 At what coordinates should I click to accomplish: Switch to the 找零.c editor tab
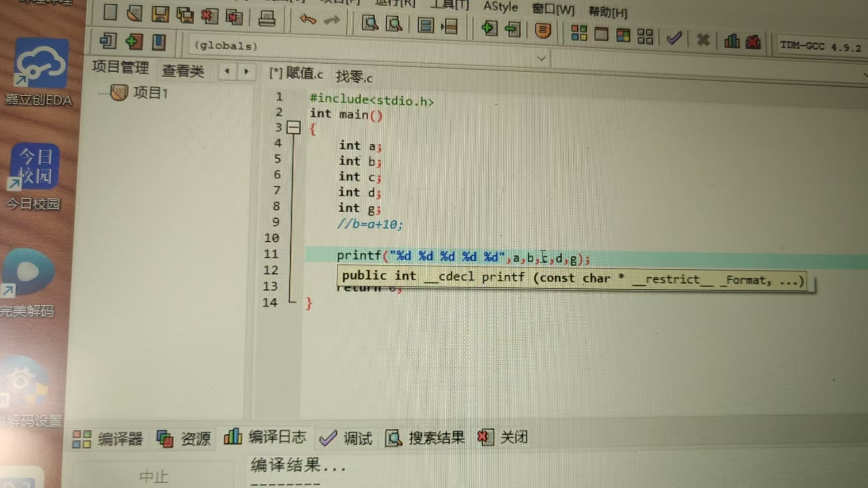pyautogui.click(x=354, y=77)
